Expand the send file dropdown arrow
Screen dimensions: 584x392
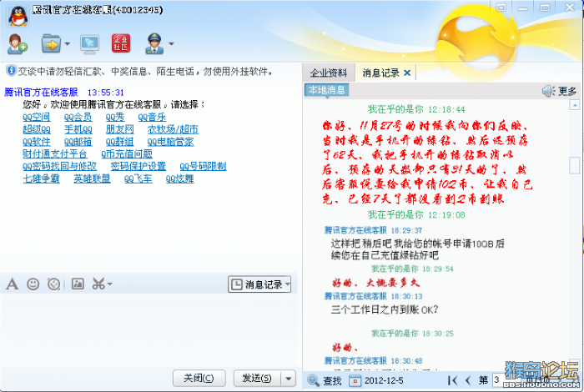point(67,44)
